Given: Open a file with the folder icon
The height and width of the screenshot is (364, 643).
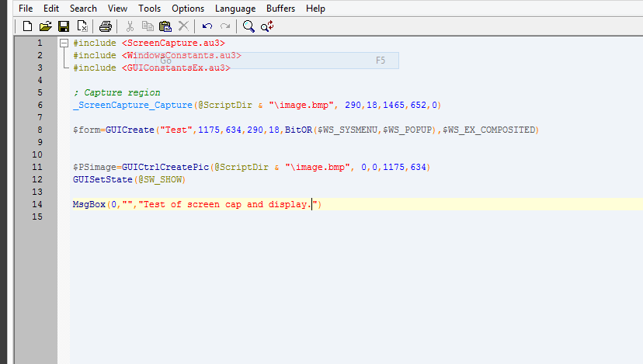Looking at the screenshot, I should coord(46,26).
